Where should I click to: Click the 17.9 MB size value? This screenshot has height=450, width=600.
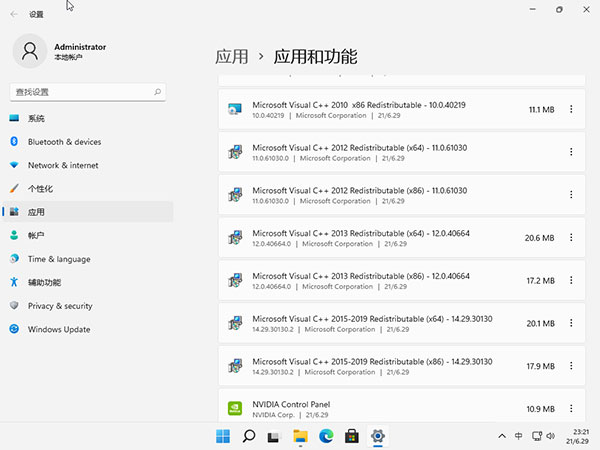540,366
